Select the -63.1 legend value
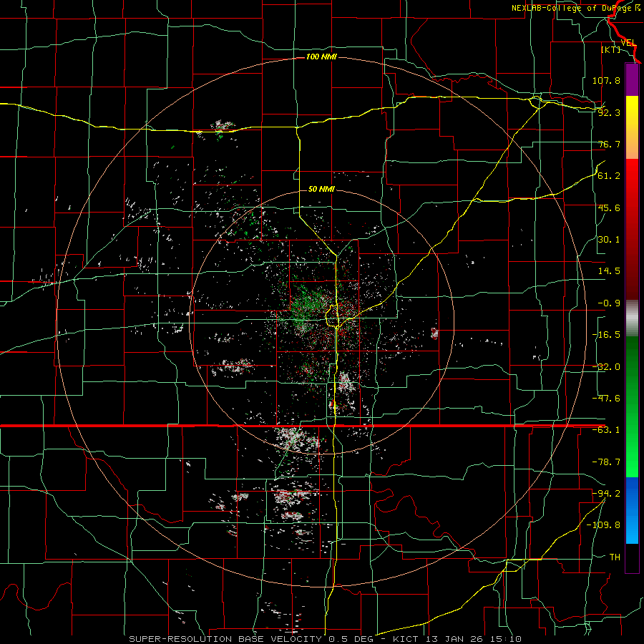Image resolution: width=644 pixels, height=644 pixels. coord(606,430)
